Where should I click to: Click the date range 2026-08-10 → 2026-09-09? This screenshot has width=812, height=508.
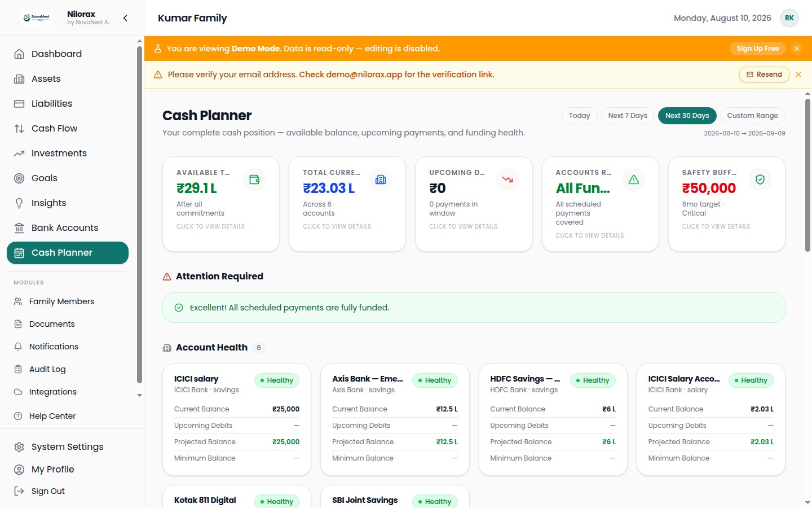tap(744, 133)
